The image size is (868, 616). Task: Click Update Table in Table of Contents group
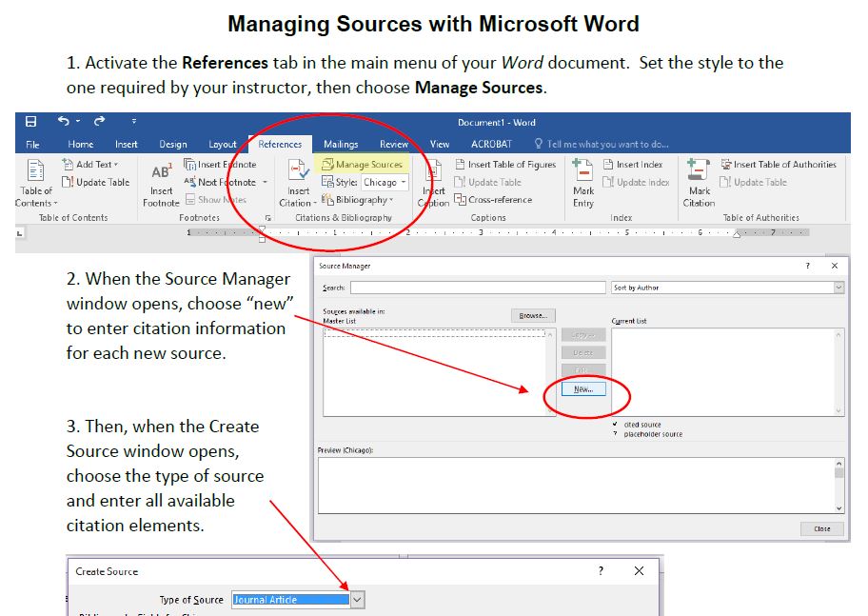pos(96,182)
